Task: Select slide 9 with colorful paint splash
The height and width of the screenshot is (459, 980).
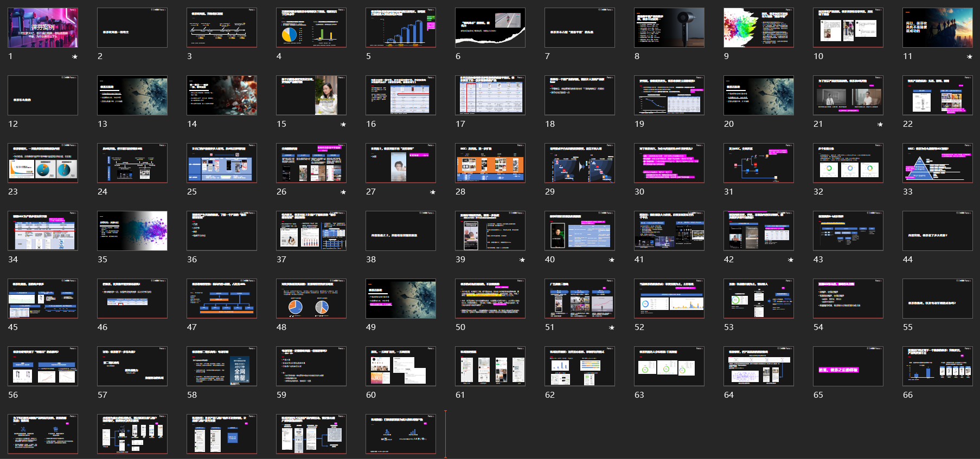Action: click(759, 28)
